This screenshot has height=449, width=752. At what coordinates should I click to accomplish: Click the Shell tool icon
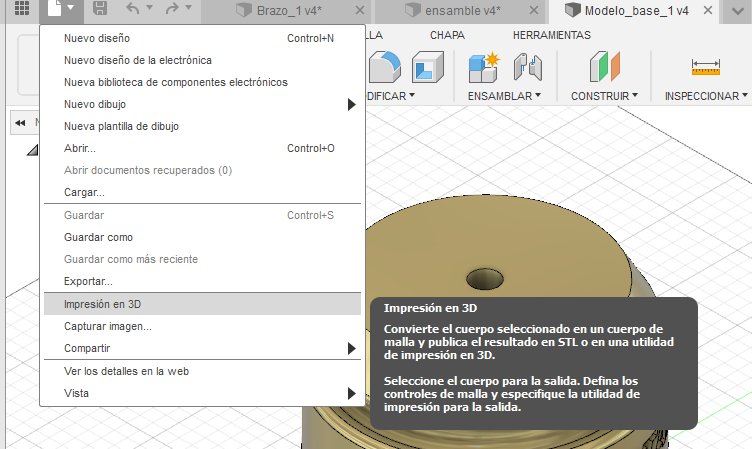coord(428,67)
